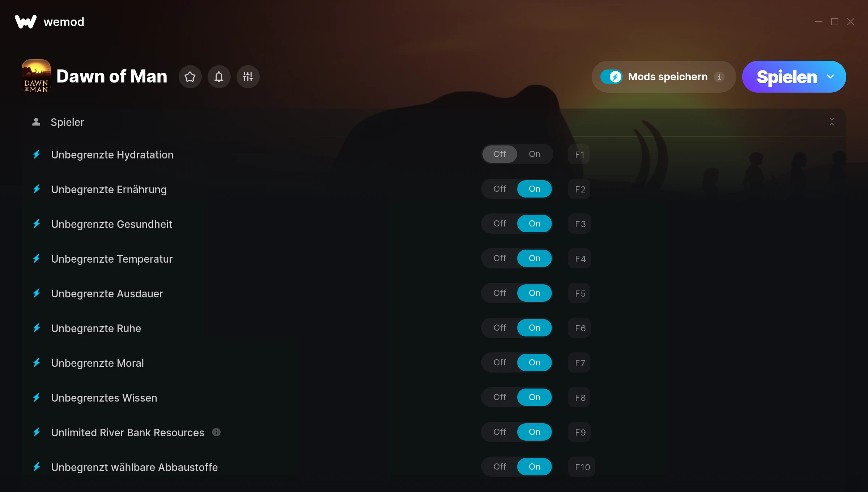Click lightning icon beside Unbegrenzte Hydratation
Image resolution: width=868 pixels, height=492 pixels.
[x=37, y=154]
